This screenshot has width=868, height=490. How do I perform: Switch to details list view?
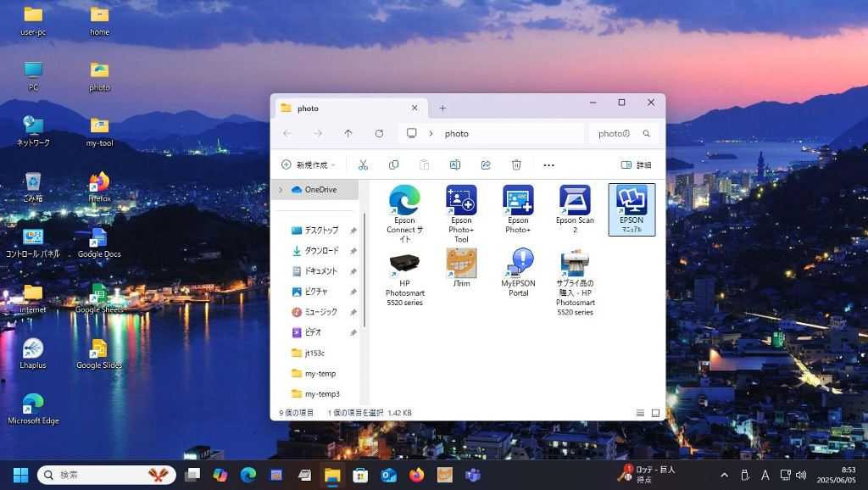coord(641,413)
